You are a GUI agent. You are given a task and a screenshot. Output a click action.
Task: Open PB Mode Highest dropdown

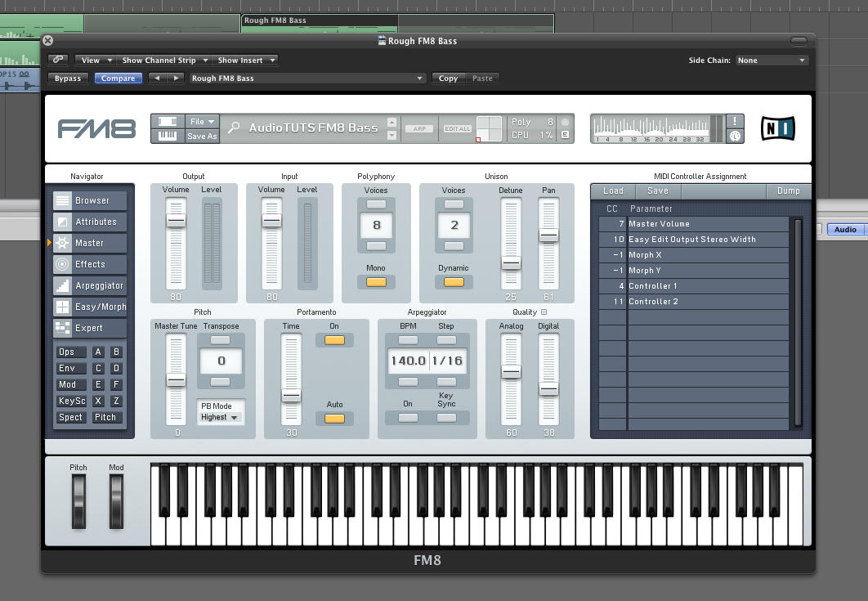(220, 417)
